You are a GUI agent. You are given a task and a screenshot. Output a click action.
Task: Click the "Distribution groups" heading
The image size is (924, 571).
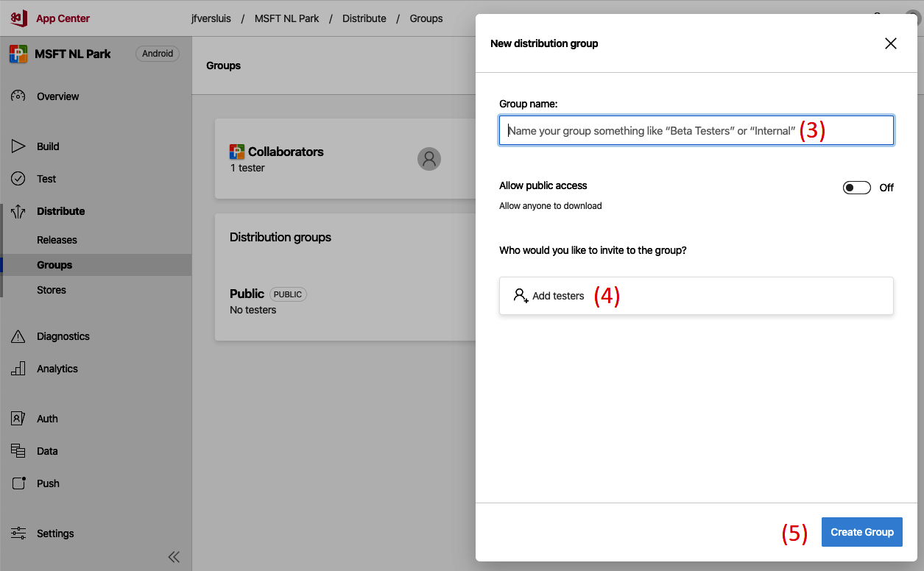click(x=281, y=237)
